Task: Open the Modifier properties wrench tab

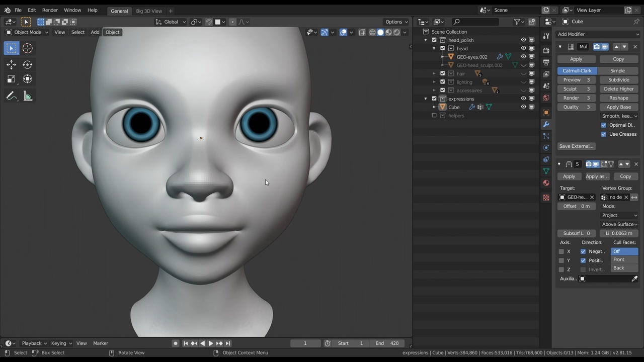Action: coord(546,124)
